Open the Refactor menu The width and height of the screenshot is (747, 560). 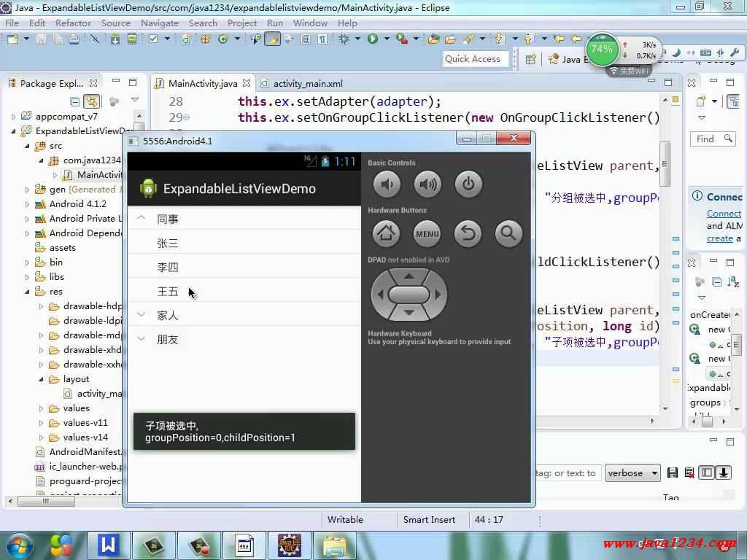pyautogui.click(x=73, y=23)
